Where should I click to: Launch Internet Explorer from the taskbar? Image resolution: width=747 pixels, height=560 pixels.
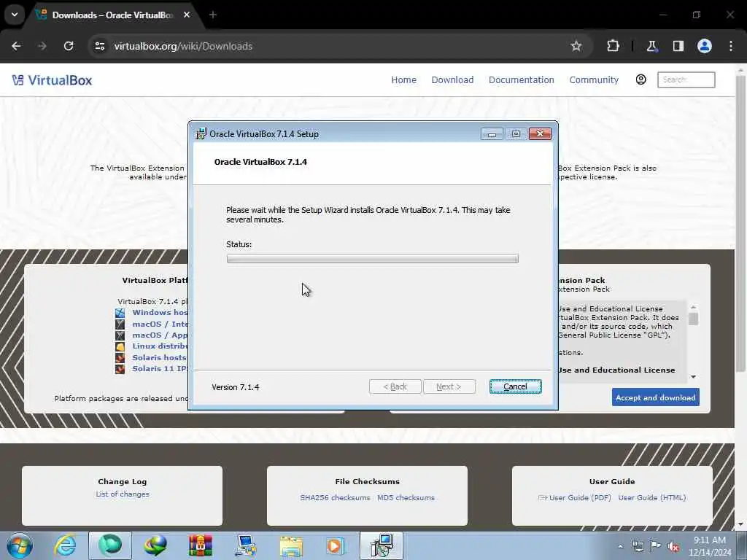click(x=65, y=545)
